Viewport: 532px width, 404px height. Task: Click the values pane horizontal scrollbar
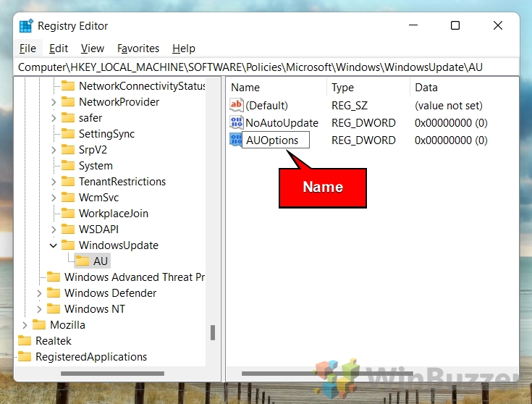tap(327, 374)
